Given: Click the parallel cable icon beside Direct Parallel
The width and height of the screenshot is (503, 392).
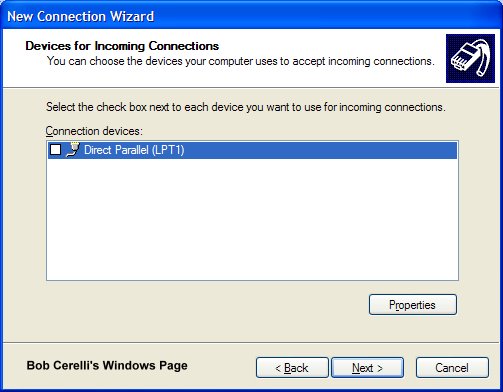Looking at the screenshot, I should [73, 149].
